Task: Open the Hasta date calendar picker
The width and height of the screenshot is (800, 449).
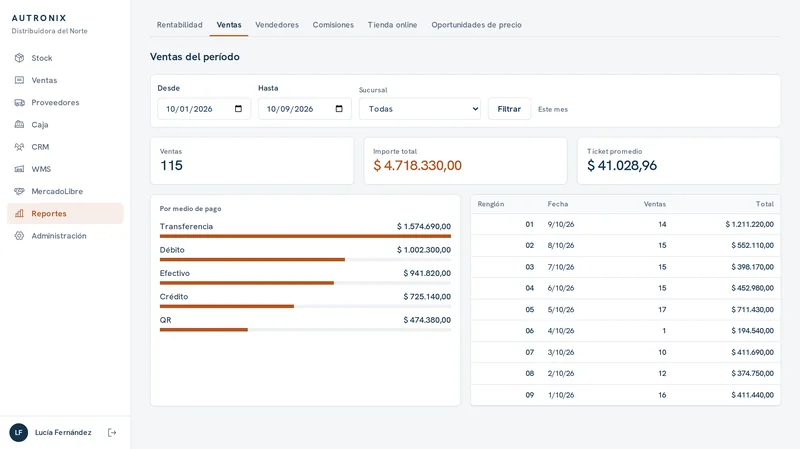Action: click(x=339, y=109)
